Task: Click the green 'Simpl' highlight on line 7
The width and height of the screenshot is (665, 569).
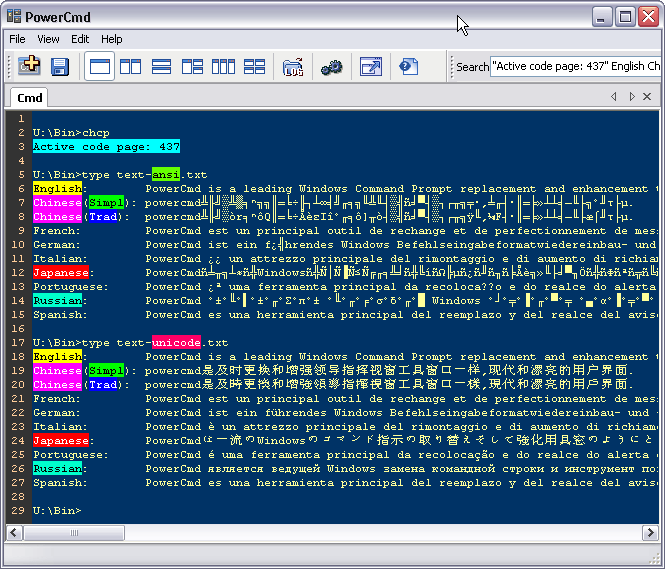Action: [106, 202]
